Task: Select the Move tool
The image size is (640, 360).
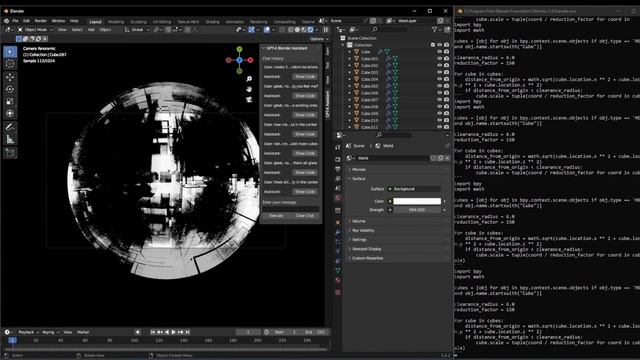Action: (x=10, y=77)
